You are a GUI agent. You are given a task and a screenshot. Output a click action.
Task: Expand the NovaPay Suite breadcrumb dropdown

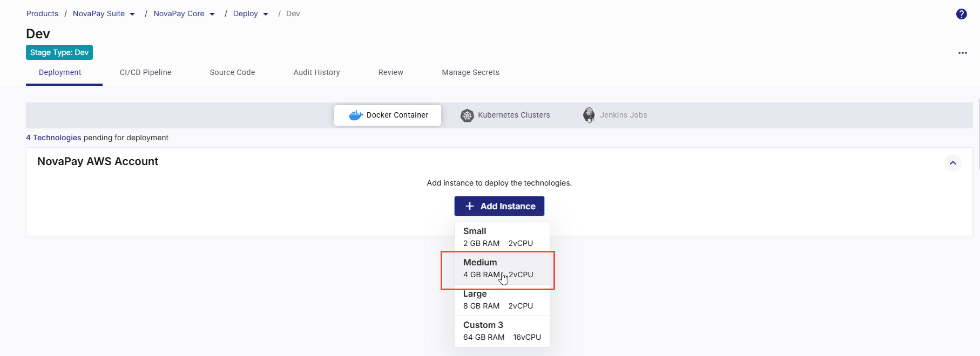pos(132,14)
